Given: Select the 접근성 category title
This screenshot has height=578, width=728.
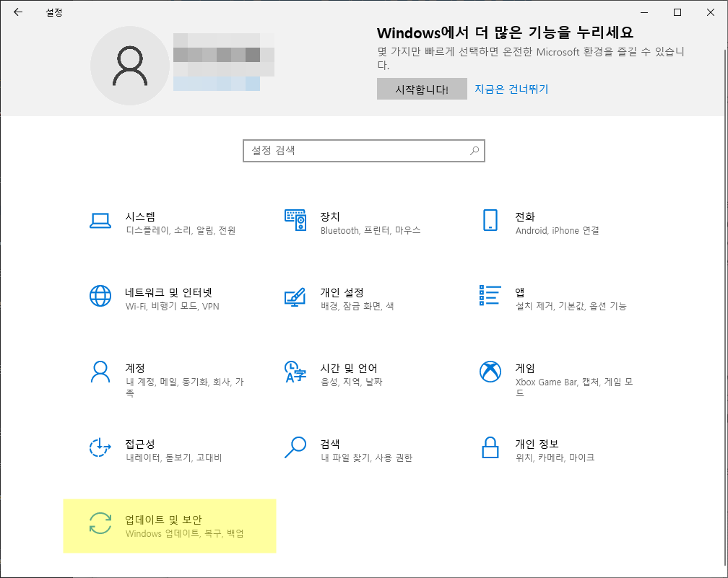Looking at the screenshot, I should [x=140, y=444].
